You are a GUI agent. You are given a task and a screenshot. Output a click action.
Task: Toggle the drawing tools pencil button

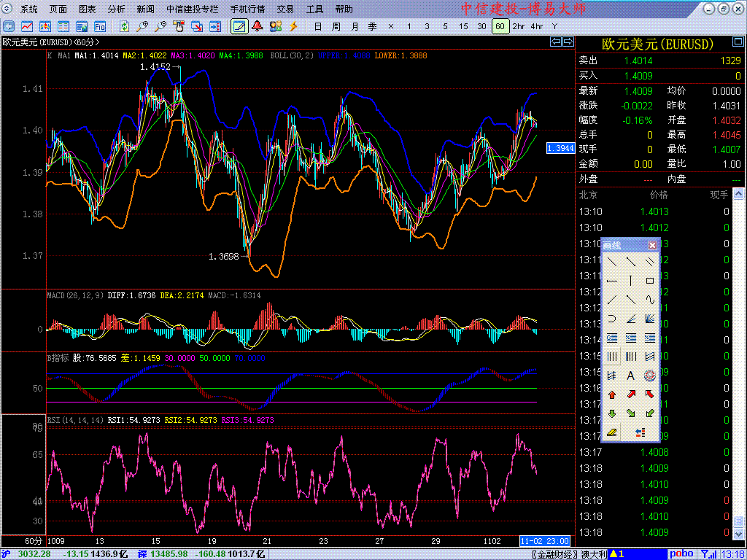point(239,26)
